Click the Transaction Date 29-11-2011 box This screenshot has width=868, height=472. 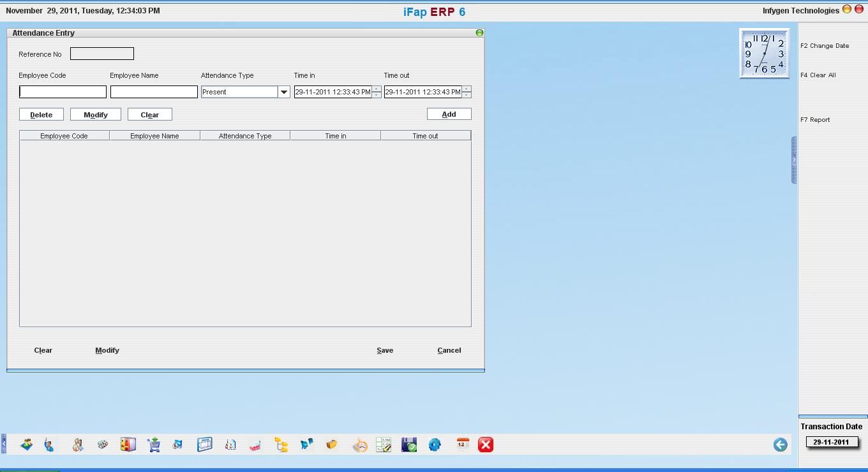click(831, 442)
